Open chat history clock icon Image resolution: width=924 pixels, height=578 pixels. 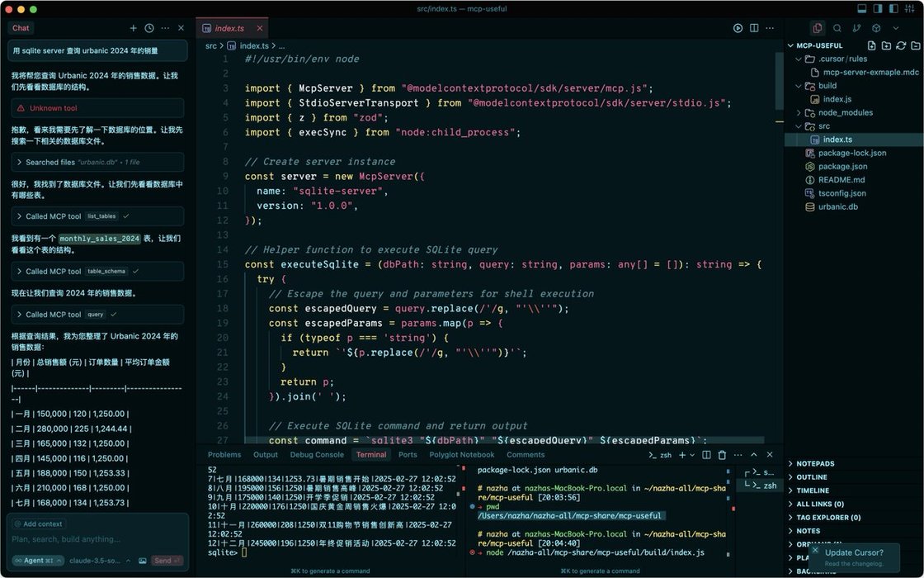[x=148, y=28]
